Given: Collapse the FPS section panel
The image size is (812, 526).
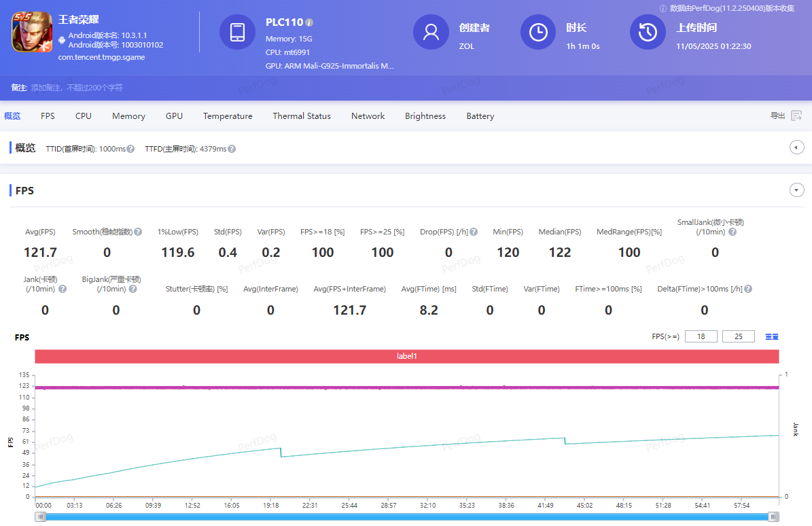Looking at the screenshot, I should click(x=797, y=190).
